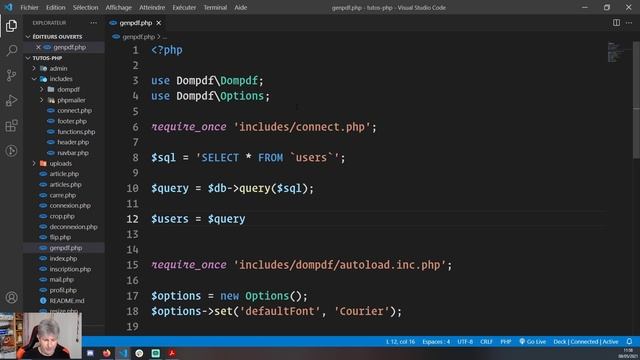Open the Terminal menu
The height and width of the screenshot is (360, 640).
215,7
